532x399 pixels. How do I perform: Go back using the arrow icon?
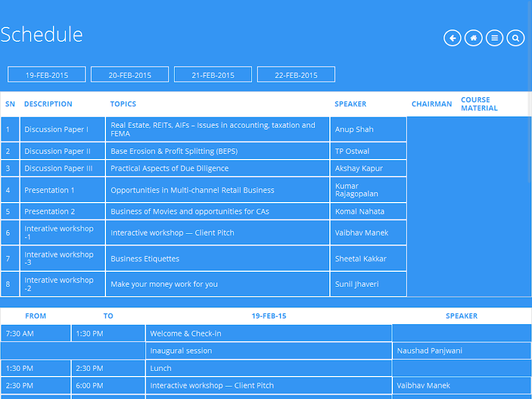click(452, 38)
